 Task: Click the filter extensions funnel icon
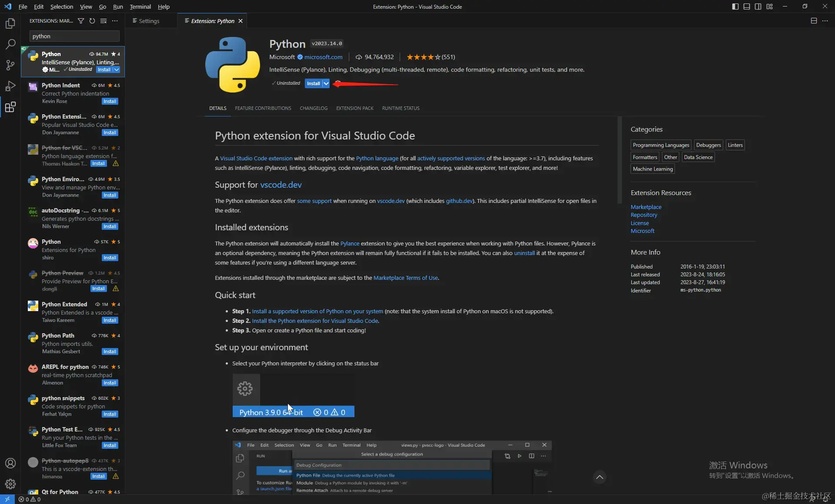81,21
